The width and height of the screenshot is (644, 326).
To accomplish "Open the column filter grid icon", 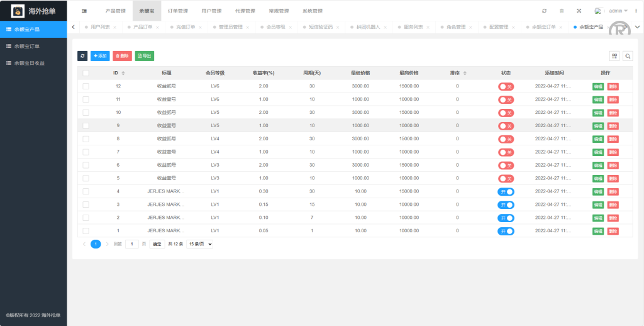I will (x=614, y=56).
